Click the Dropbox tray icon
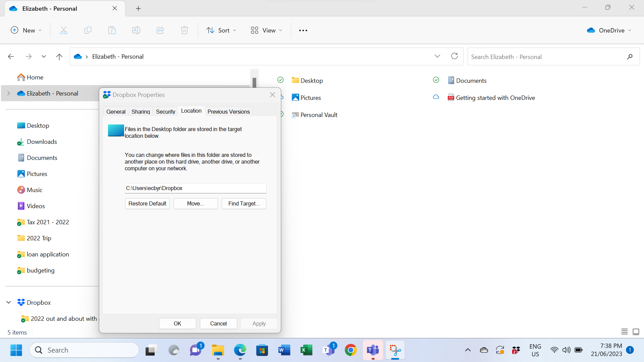Image resolution: width=644 pixels, height=362 pixels. click(516, 350)
